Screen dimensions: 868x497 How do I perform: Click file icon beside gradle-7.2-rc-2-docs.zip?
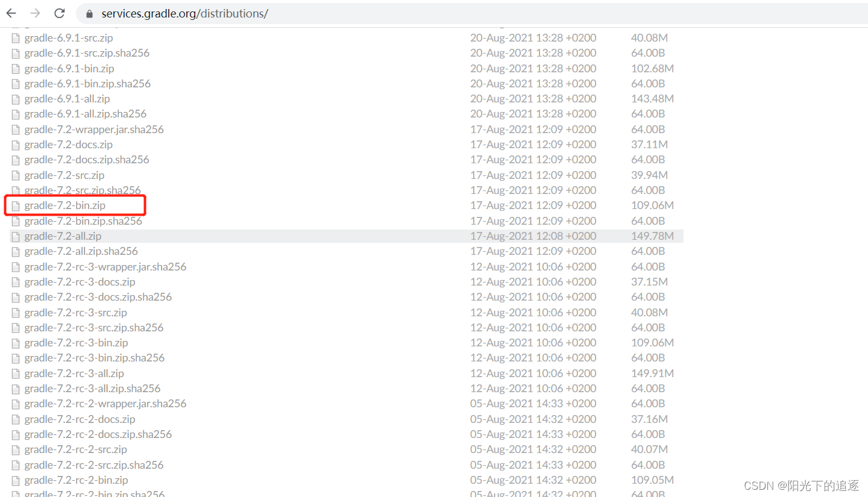[16, 419]
